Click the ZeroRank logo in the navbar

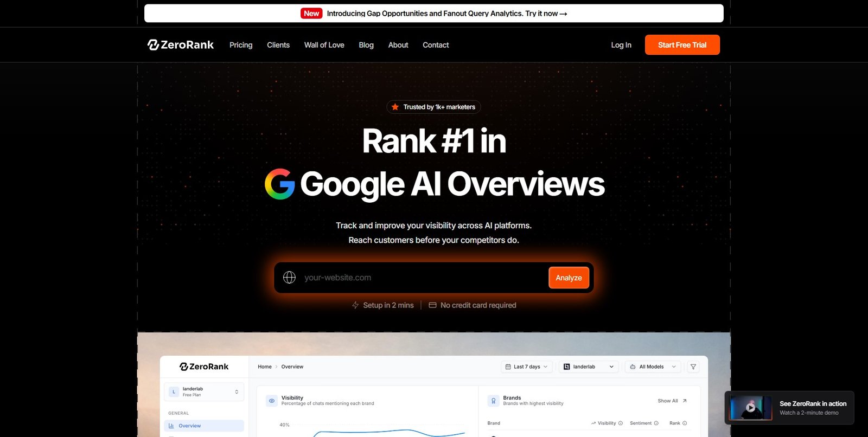pos(181,45)
